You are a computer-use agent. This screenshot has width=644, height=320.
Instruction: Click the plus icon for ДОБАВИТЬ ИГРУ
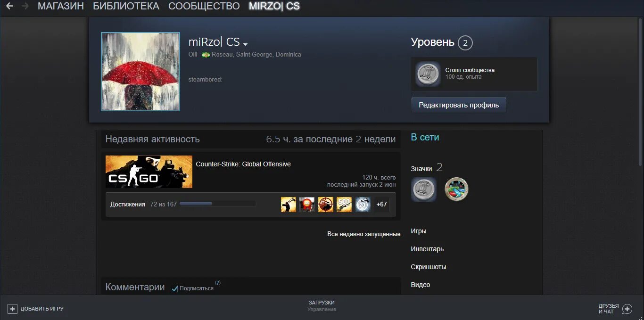(12, 309)
